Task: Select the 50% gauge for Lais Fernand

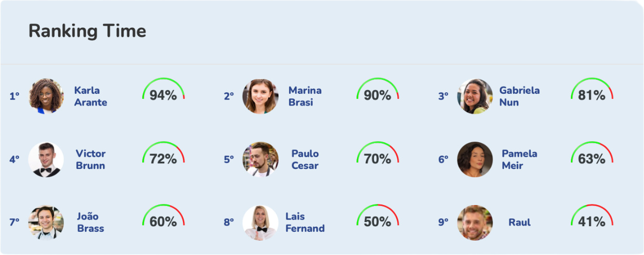Action: click(378, 218)
